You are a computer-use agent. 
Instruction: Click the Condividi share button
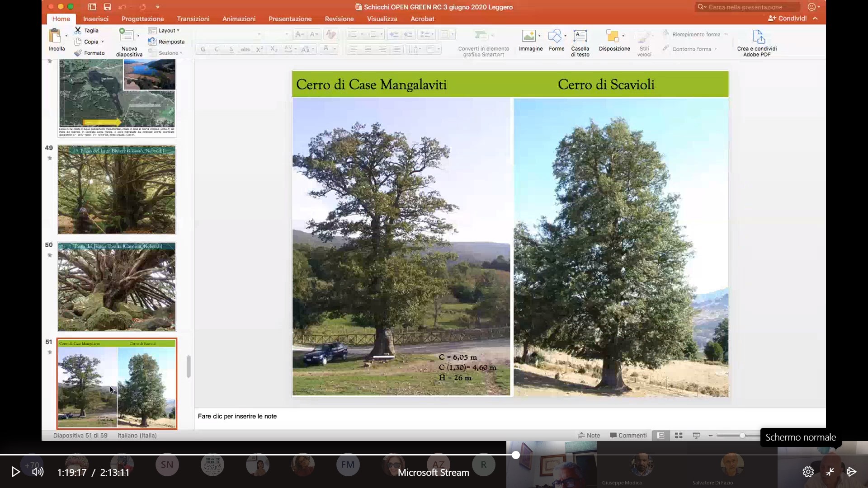(x=788, y=18)
